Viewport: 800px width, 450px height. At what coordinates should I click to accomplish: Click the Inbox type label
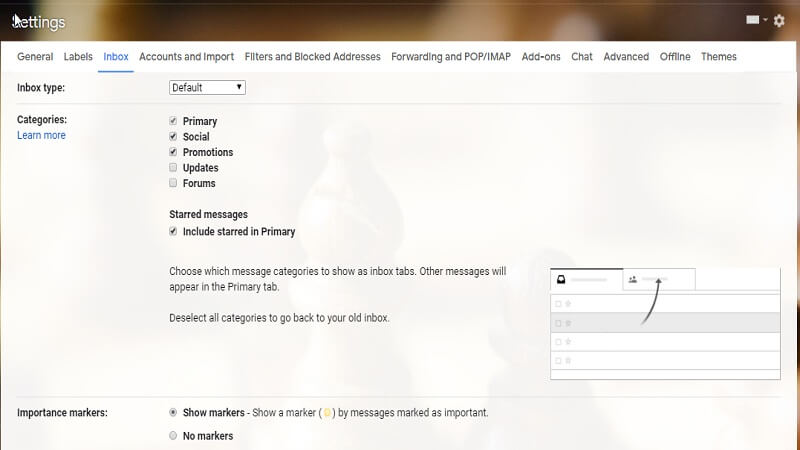[x=41, y=88]
